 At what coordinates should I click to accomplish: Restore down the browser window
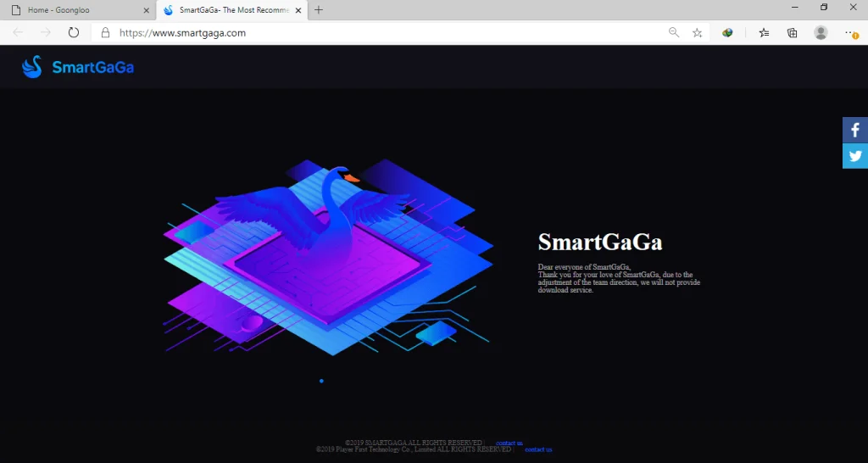824,8
